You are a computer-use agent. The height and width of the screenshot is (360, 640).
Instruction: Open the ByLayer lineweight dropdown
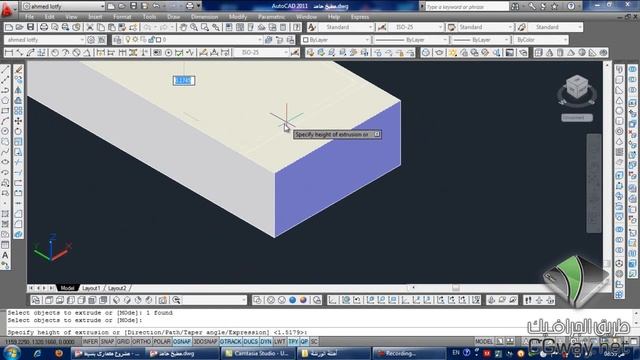480,40
